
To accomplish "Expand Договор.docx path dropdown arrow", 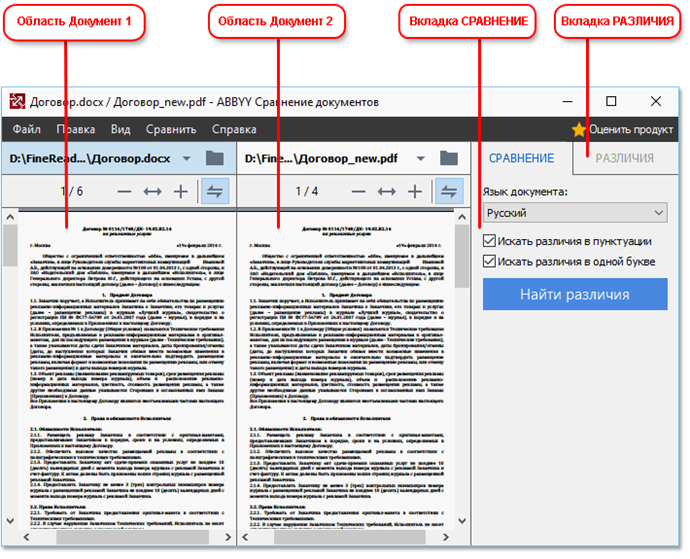I will click(187, 158).
